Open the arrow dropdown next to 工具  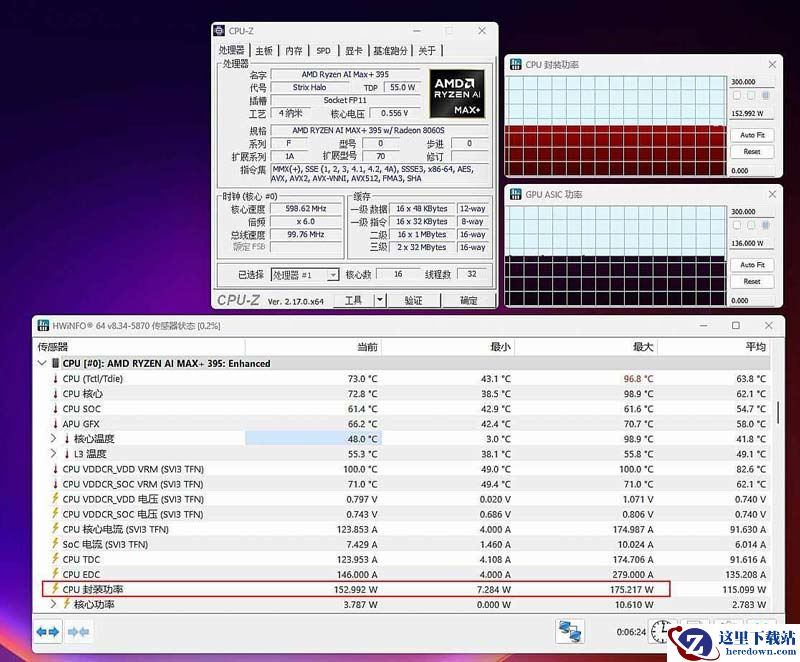tap(380, 300)
